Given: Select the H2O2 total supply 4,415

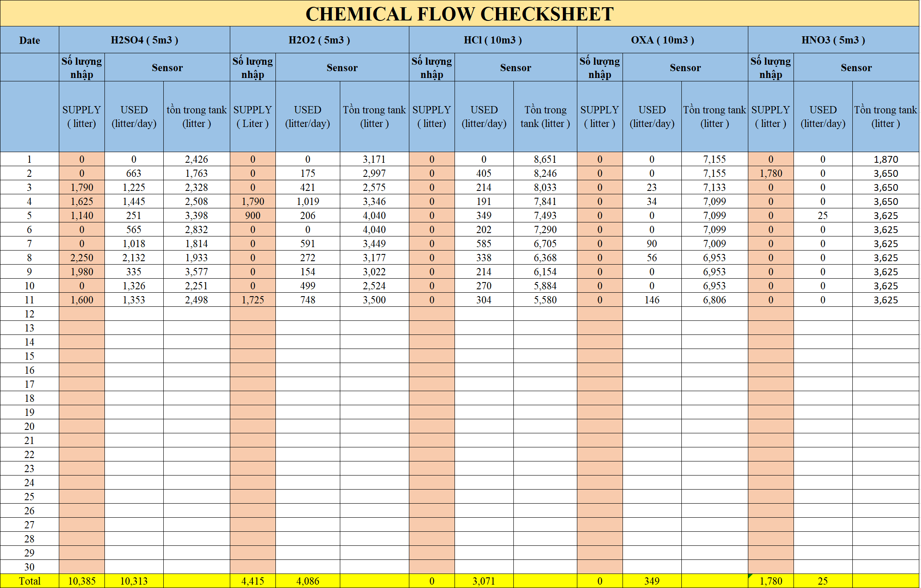Looking at the screenshot, I should coord(253,581).
